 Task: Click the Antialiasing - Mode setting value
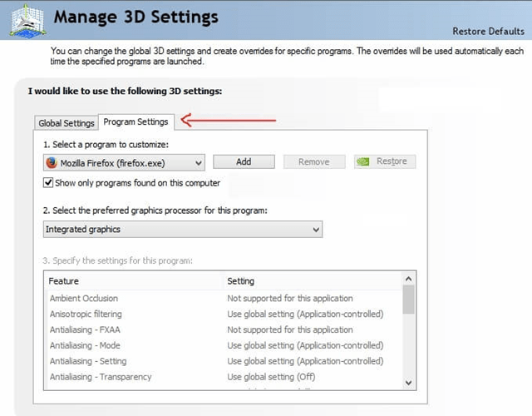click(x=305, y=345)
